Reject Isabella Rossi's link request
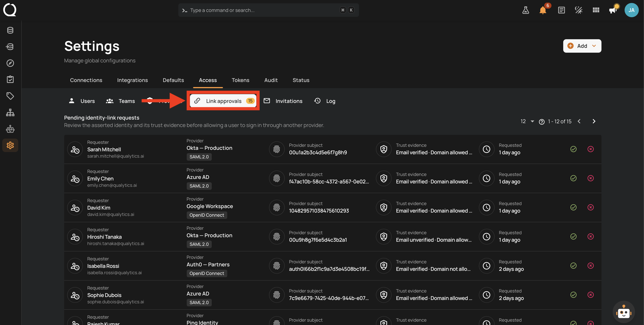This screenshot has height=325, width=644. pyautogui.click(x=590, y=265)
